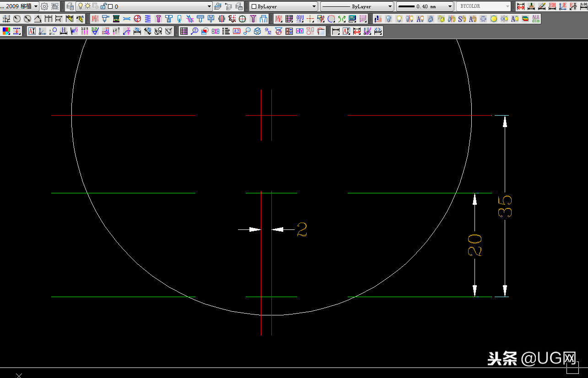This screenshot has width=588, height=378.
Task: Click the blue 塑 icon
Action: tap(300, 19)
